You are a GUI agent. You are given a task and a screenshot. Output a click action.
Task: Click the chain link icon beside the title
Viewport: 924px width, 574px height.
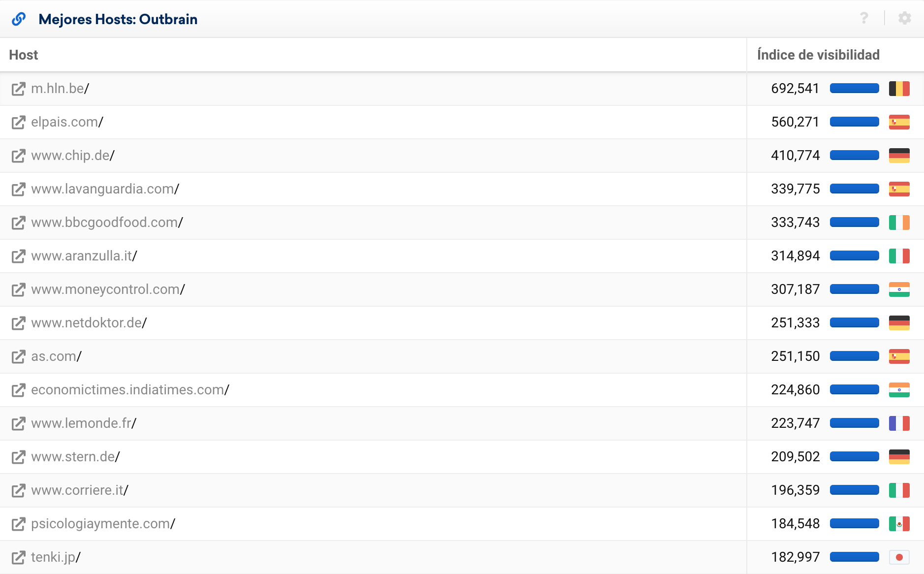[19, 19]
